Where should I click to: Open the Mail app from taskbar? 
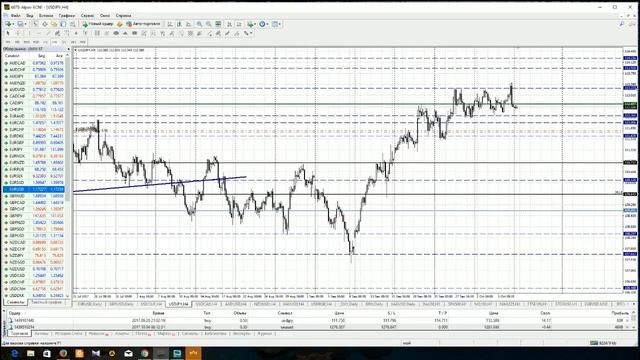click(x=128, y=353)
